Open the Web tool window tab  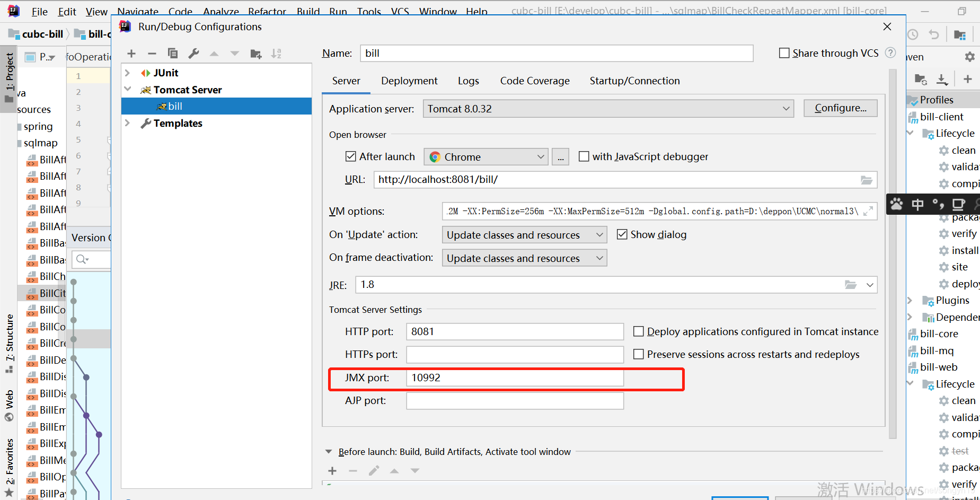[x=9, y=406]
